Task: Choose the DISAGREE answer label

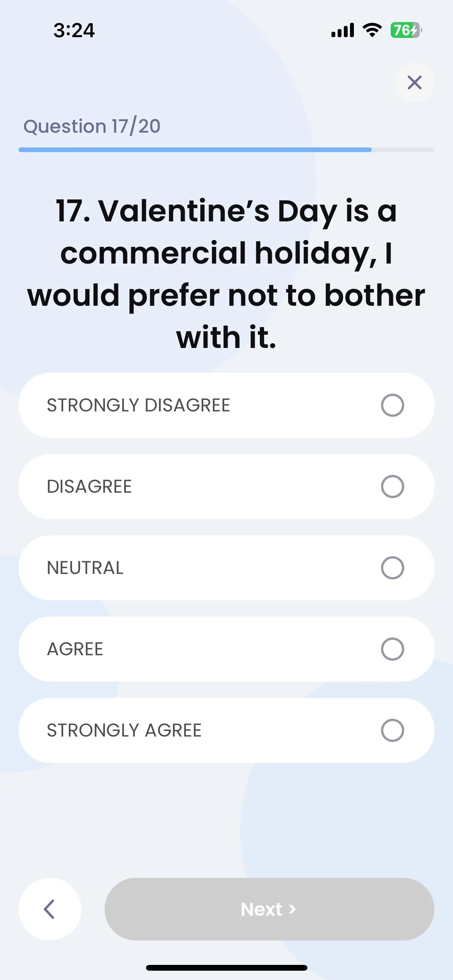Action: point(89,487)
